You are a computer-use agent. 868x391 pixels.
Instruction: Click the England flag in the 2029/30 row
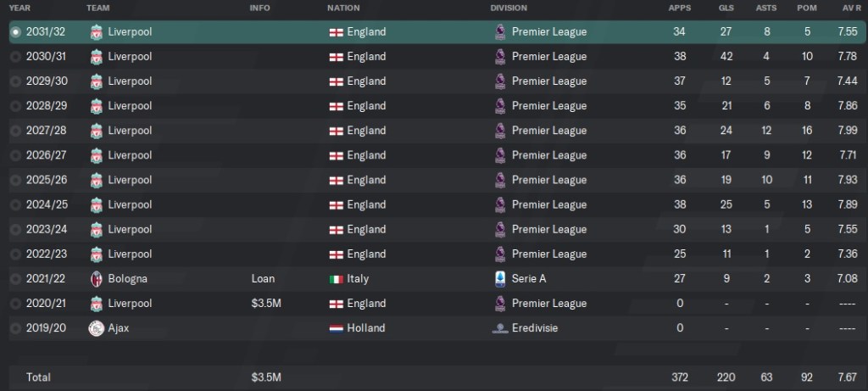coord(336,81)
